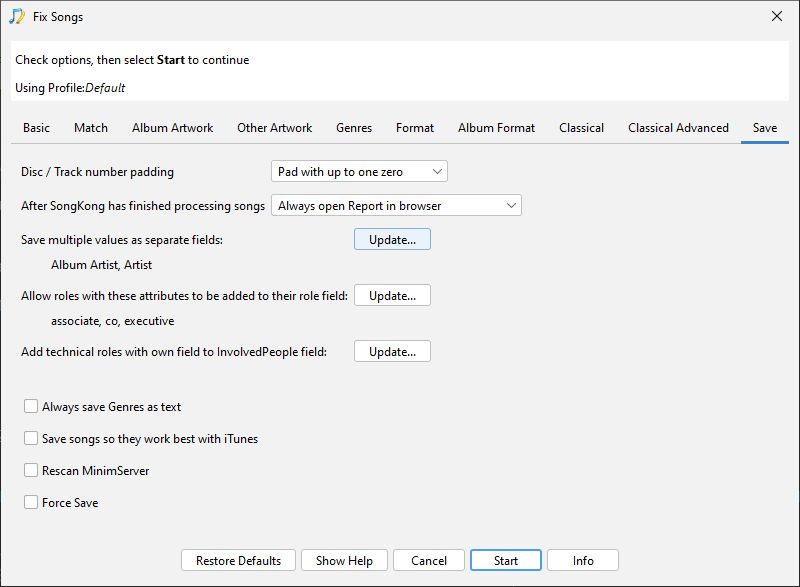This screenshot has width=800, height=587.
Task: Toggle the Rescan MinimServer checkbox
Action: pos(31,471)
